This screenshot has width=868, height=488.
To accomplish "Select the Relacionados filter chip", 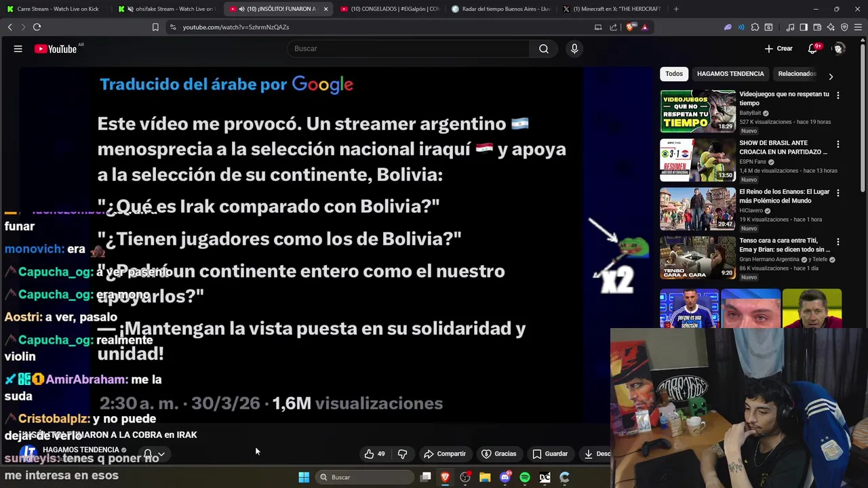I will 797,74.
